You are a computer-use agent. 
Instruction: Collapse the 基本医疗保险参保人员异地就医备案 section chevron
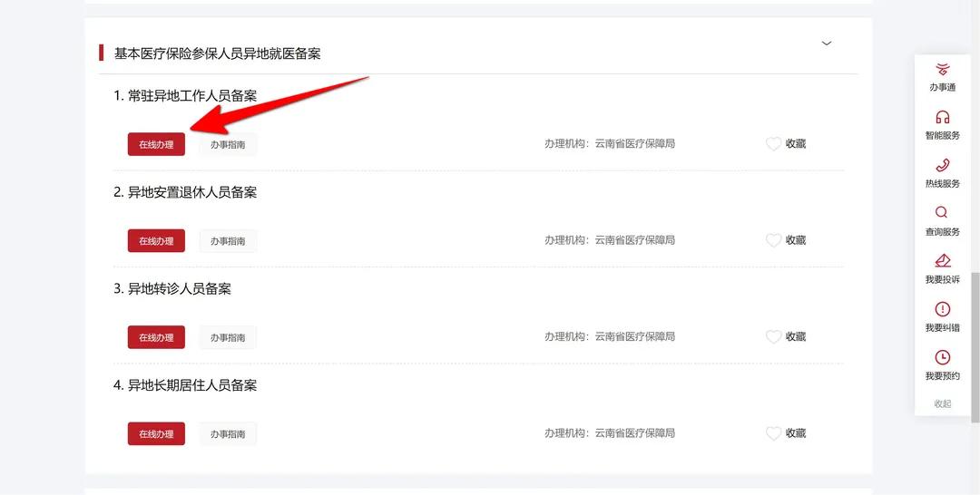(x=826, y=44)
